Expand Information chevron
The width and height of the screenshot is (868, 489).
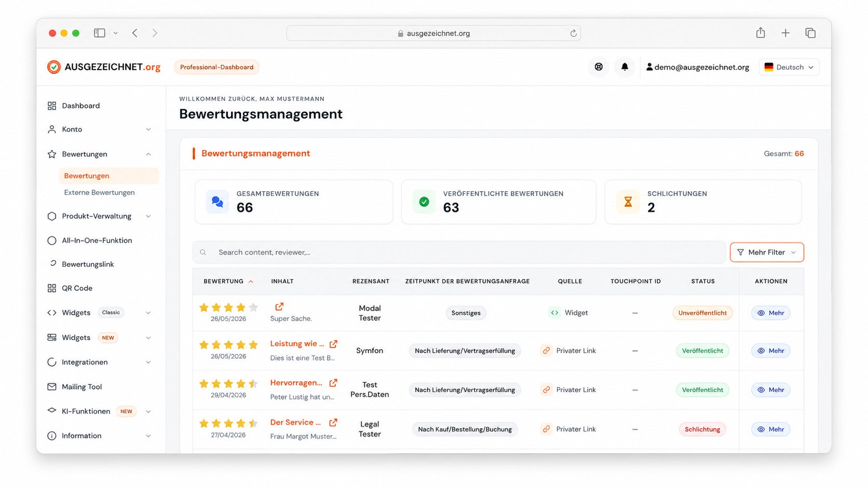pyautogui.click(x=148, y=436)
